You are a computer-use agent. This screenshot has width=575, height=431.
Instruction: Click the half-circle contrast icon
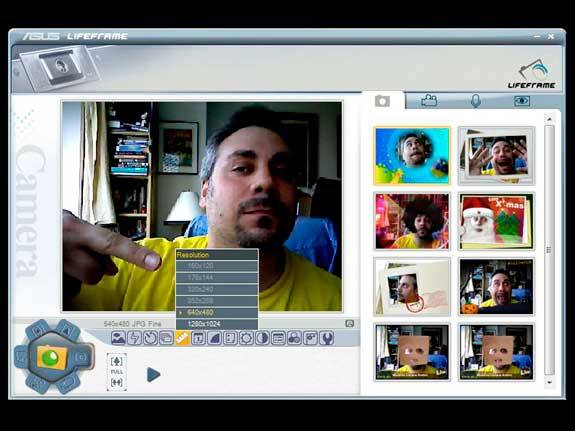click(x=262, y=338)
